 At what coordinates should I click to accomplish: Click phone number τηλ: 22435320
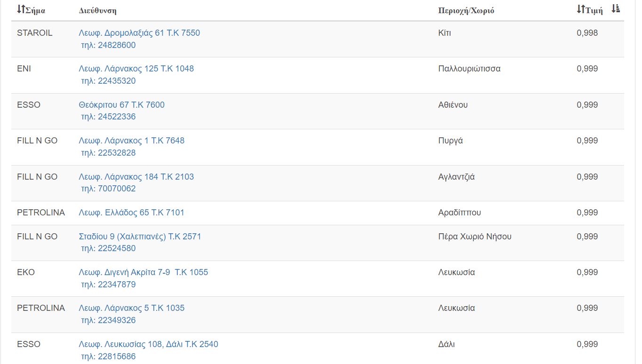(108, 81)
